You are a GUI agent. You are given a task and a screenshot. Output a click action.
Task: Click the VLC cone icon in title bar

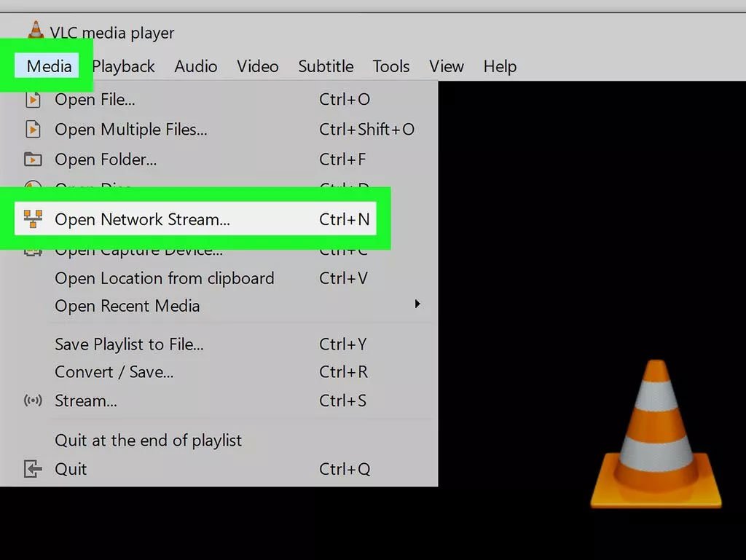coord(35,31)
